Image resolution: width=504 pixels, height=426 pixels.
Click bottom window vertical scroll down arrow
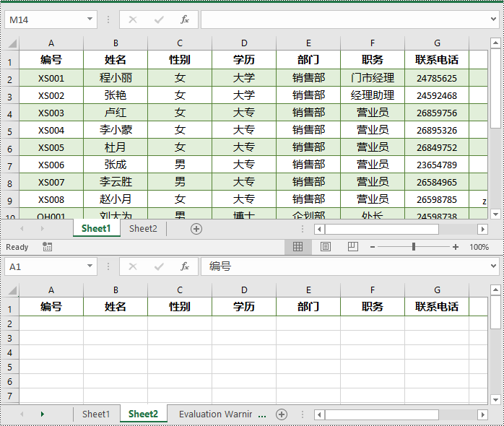coord(495,400)
